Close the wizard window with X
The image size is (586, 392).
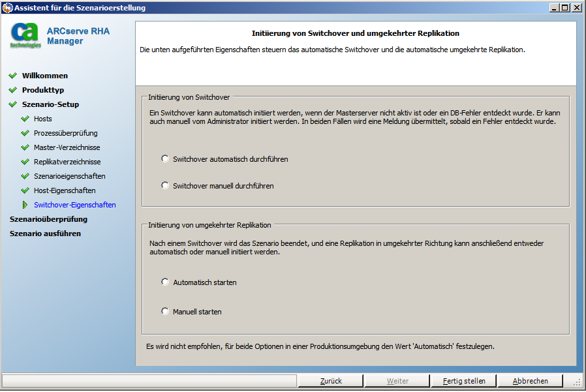click(577, 7)
